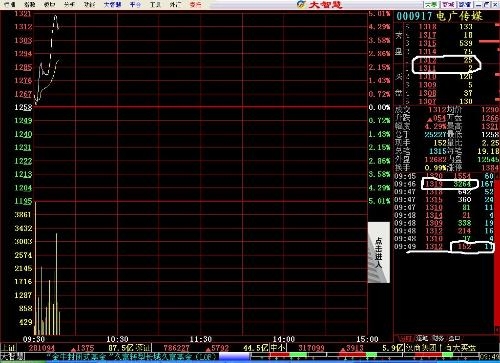Screen dimensions: 500x363
Task: Click the 点击进入 side banner
Action: 379,252
